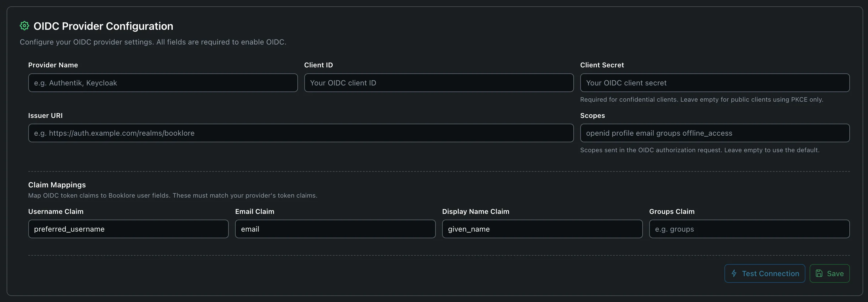This screenshot has width=868, height=302.
Task: Click the 'Issuer URI' label
Action: [x=45, y=116]
